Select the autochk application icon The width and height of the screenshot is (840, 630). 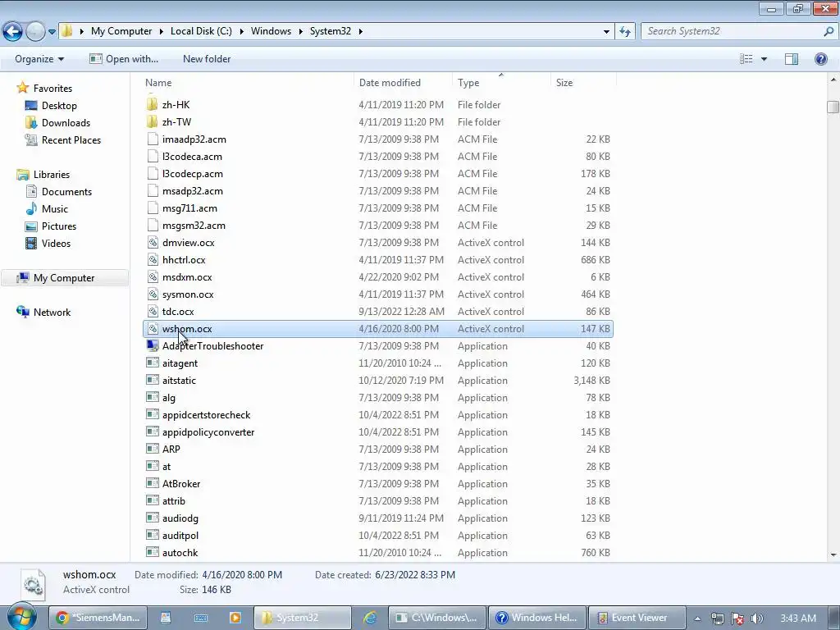[153, 552]
